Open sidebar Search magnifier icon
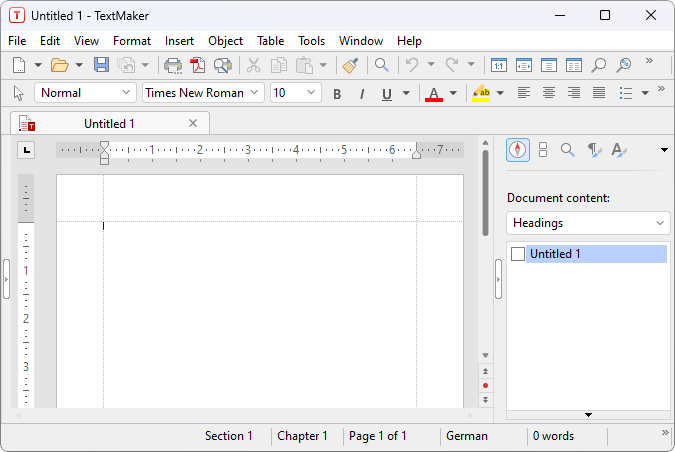 (568, 150)
